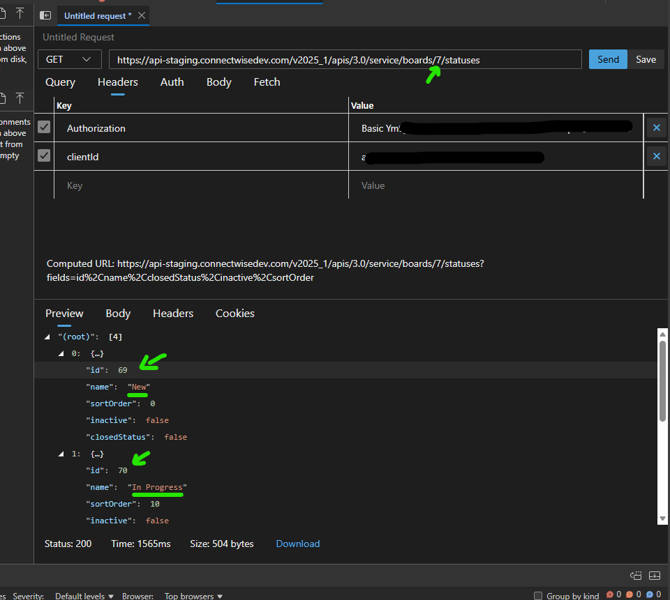Open the response Cookies tab
670x600 pixels.
click(235, 313)
